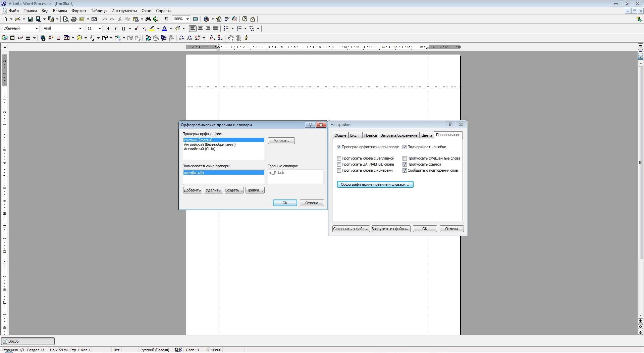Switch to Общие tab in Настройки

click(340, 135)
